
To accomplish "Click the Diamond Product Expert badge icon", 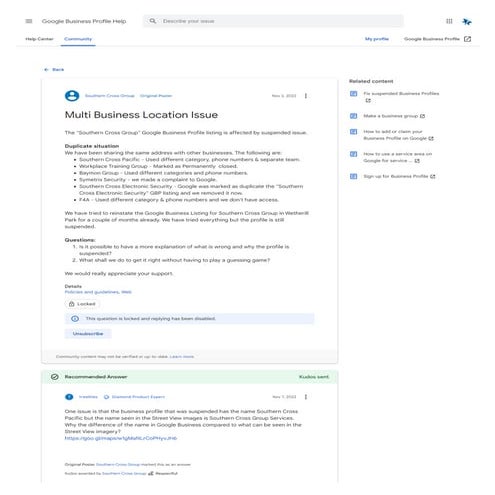I will point(106,397).
